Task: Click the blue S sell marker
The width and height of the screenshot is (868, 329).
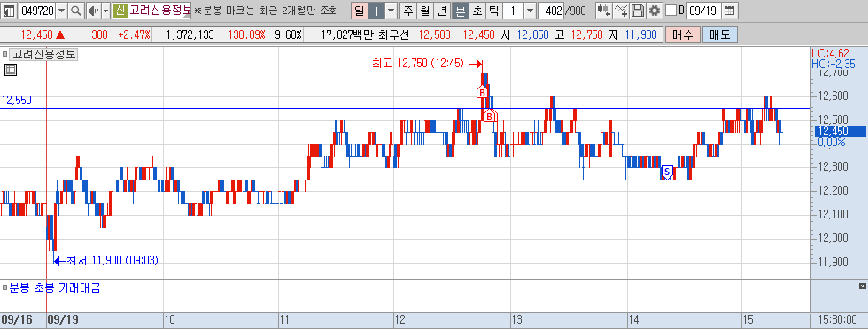Action: point(666,172)
